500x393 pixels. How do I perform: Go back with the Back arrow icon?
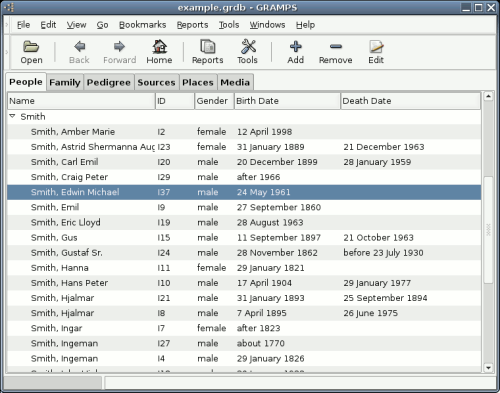[x=79, y=46]
